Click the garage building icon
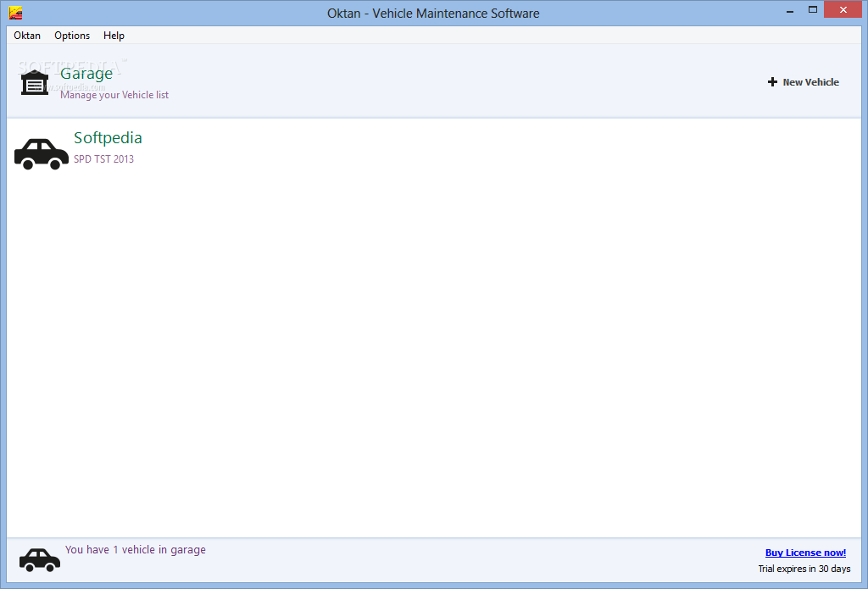Screen dimensions: 868x589 click(34, 83)
